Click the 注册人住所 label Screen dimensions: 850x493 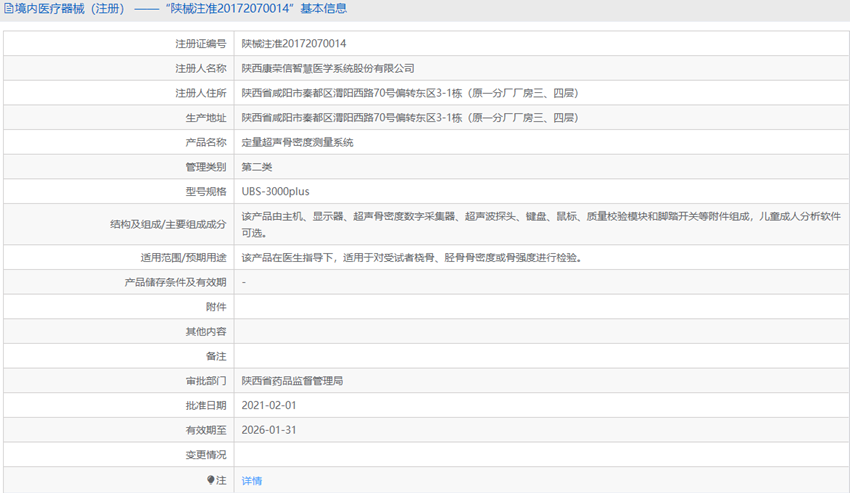[201, 93]
